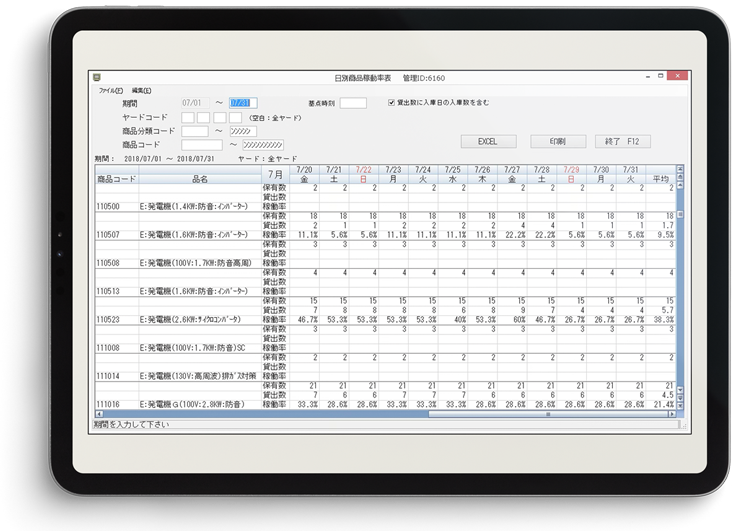734x531 pixels.
Task: Jump to the bottom with the vertical scrollbar's last button
Action: pyautogui.click(x=680, y=406)
